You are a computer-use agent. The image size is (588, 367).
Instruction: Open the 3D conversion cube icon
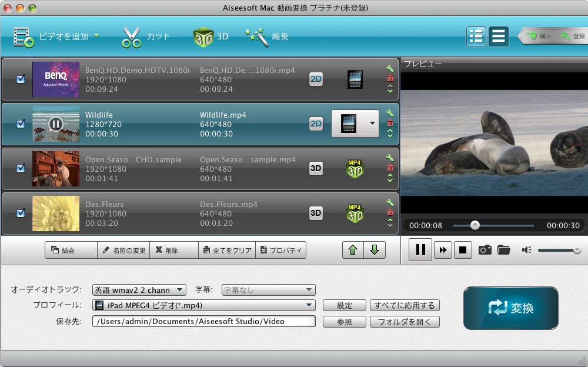(205, 35)
